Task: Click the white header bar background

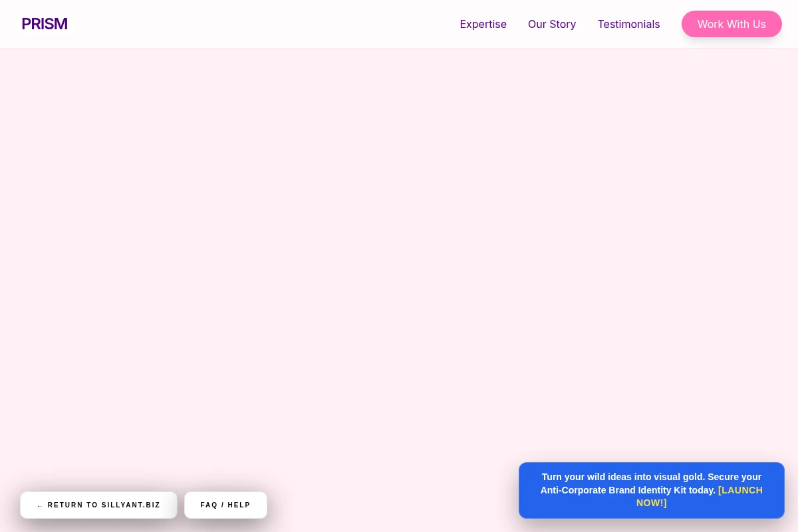Action: [x=266, y=24]
